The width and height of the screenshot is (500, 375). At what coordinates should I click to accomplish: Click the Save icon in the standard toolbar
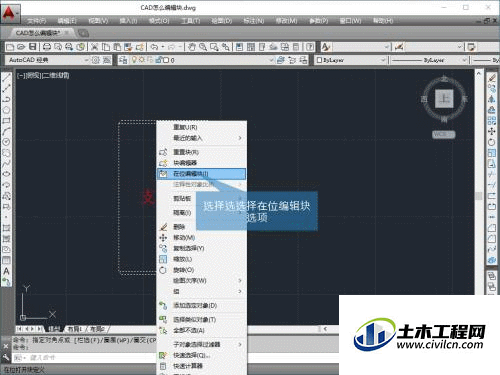[32, 47]
